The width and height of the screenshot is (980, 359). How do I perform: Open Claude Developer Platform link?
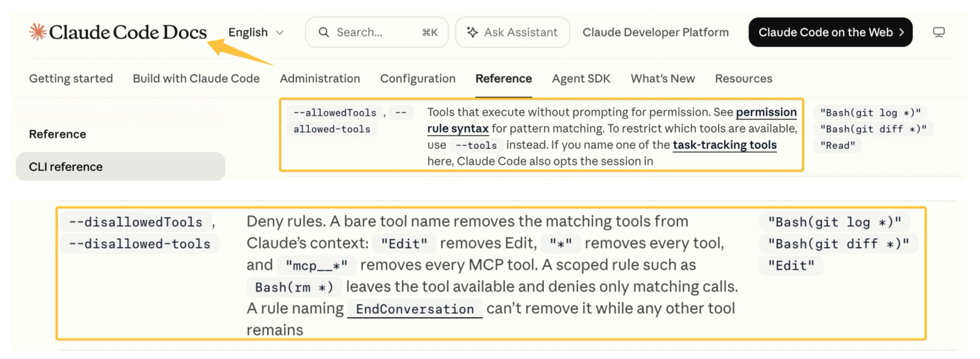click(x=655, y=32)
